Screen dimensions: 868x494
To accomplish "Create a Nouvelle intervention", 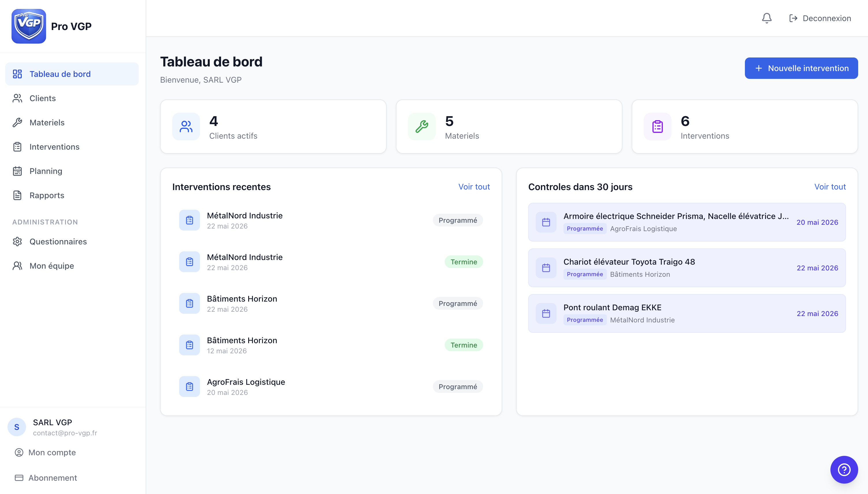I will pyautogui.click(x=801, y=68).
